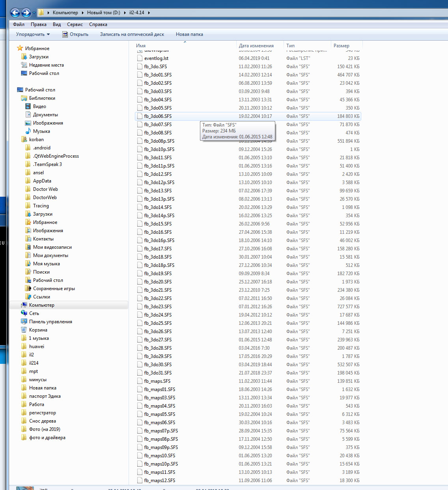448x490 pixels.
Task: Click the Контакты folder icon
Action: click(x=28, y=239)
